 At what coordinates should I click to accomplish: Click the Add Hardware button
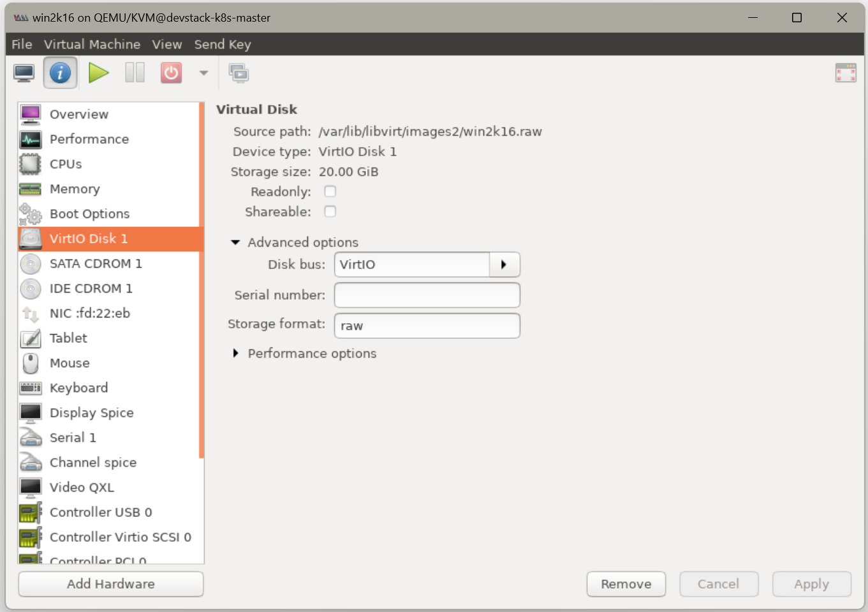coord(111,584)
